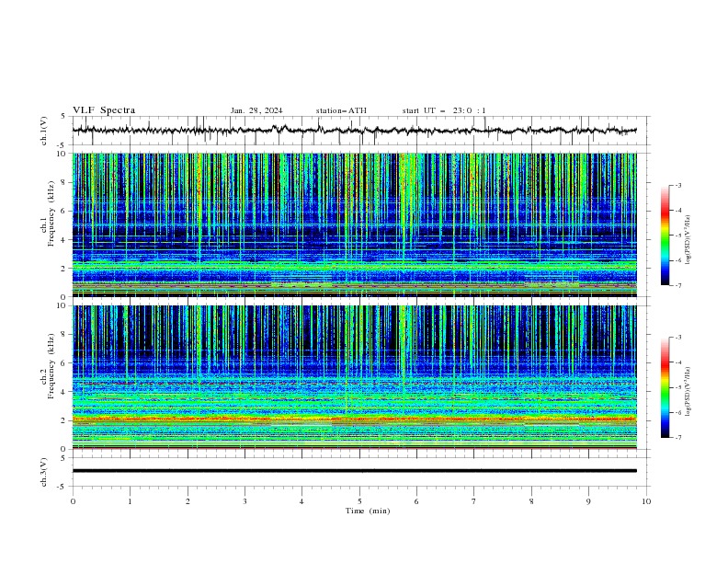The width and height of the screenshot is (728, 563).
Task: Click time axis tick label '3'
Action: click(x=245, y=501)
